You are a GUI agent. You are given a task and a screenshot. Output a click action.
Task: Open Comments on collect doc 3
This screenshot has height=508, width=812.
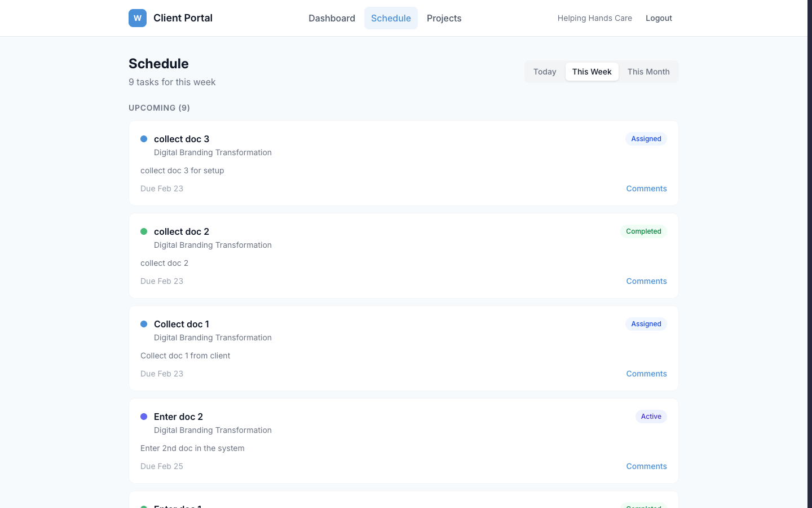(x=646, y=188)
